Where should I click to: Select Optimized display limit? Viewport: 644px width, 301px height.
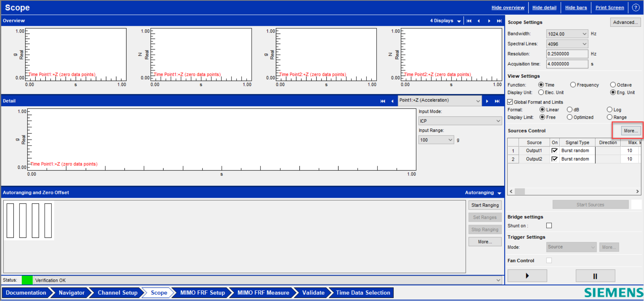coord(570,117)
